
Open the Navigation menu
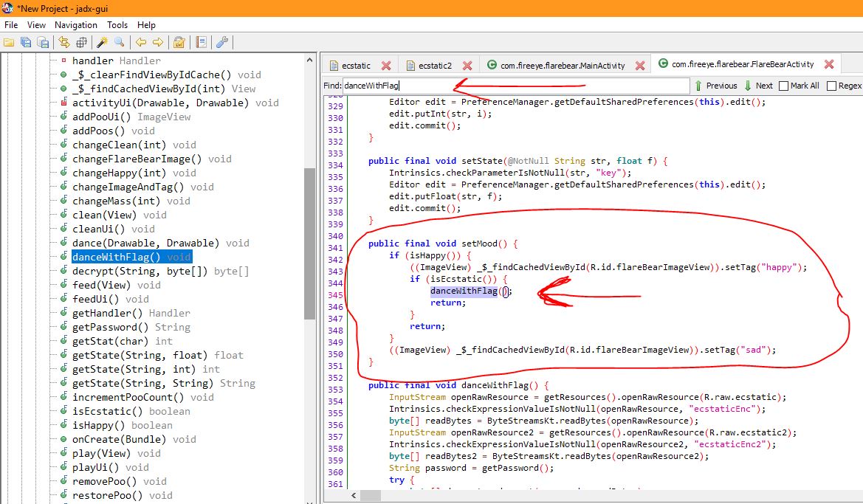(75, 25)
